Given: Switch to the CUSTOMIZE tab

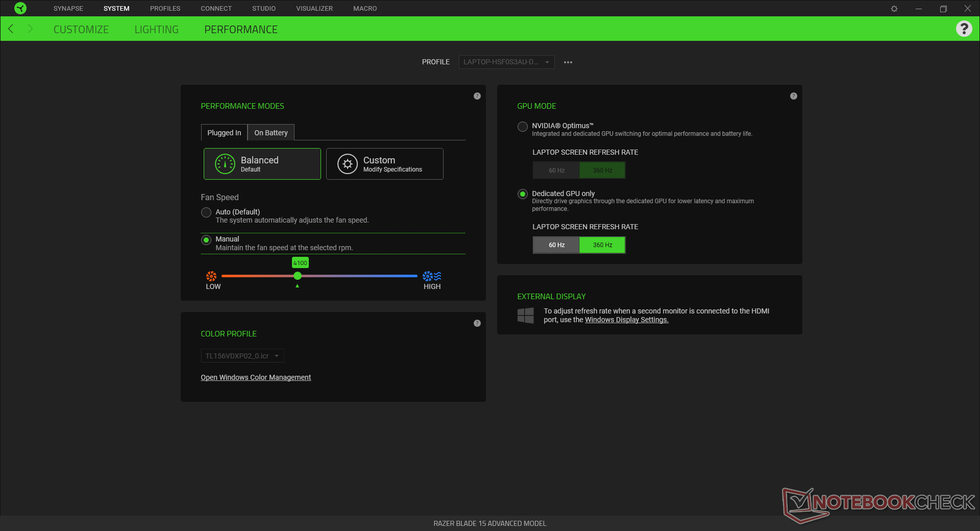Looking at the screenshot, I should [81, 30].
